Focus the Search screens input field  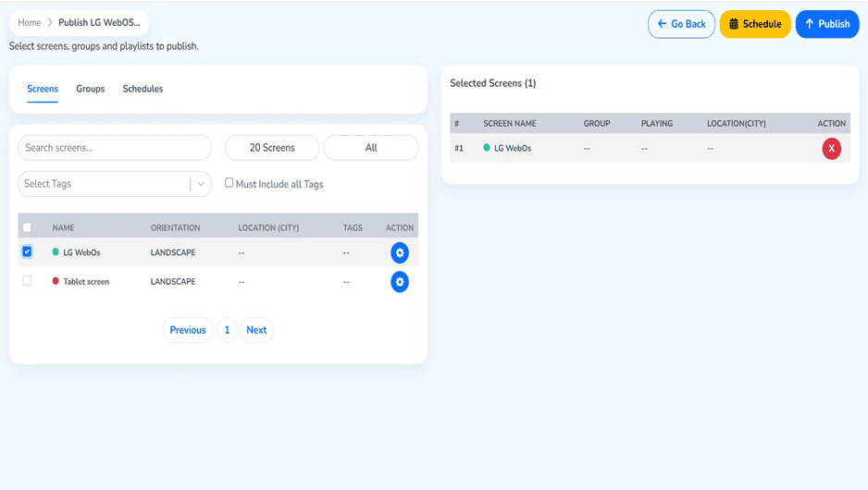(x=115, y=148)
